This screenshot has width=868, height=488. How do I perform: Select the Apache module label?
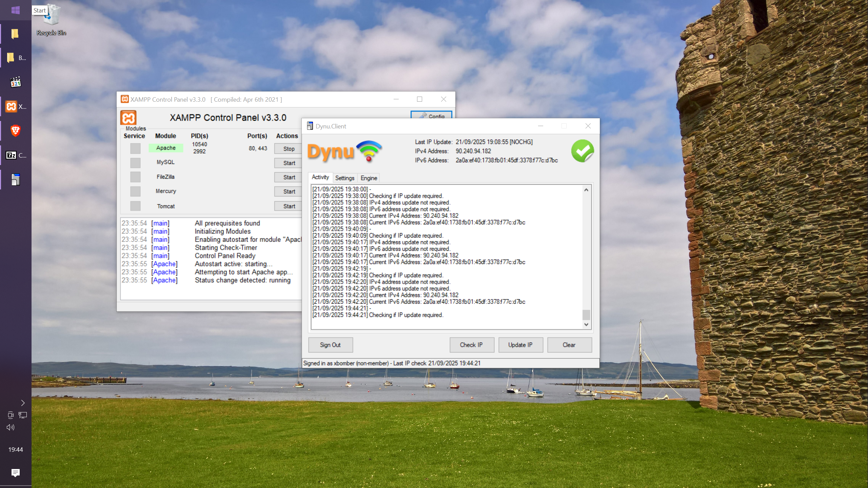(x=166, y=148)
